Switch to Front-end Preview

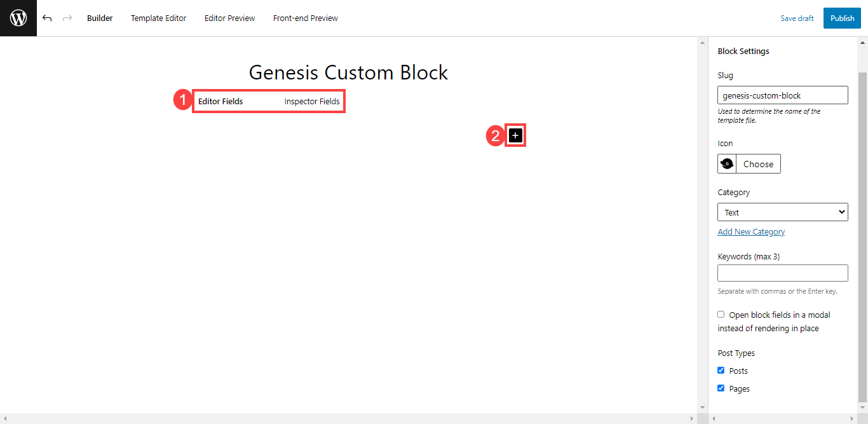click(305, 18)
